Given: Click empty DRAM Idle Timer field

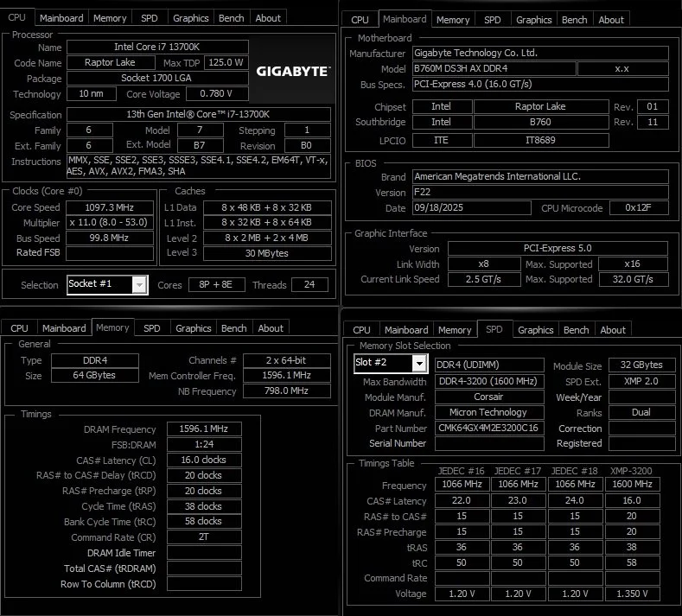Looking at the screenshot, I should click(204, 553).
